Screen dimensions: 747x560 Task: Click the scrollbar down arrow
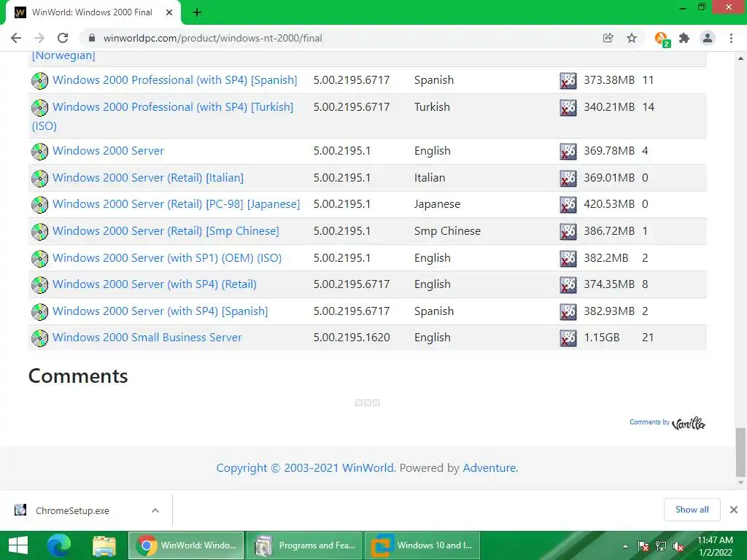coord(740,483)
